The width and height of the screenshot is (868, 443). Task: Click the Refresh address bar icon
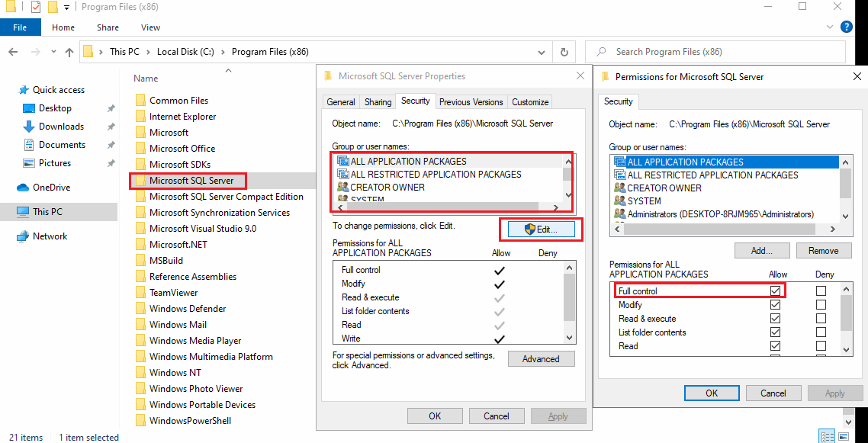point(564,52)
